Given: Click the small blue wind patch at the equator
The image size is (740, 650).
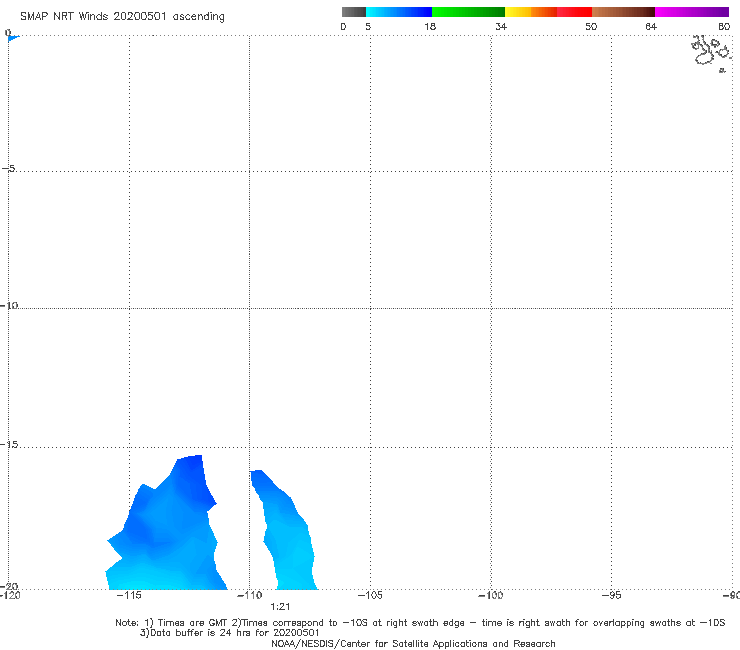Looking at the screenshot, I should pyautogui.click(x=13, y=38).
